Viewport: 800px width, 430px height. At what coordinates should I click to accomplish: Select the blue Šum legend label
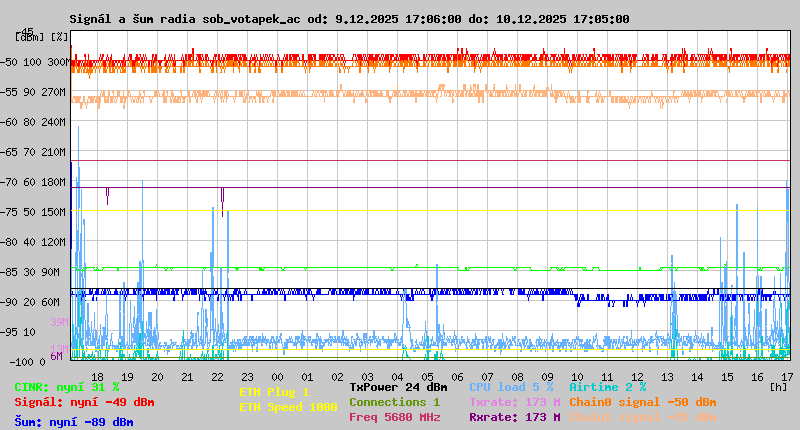pos(73,422)
